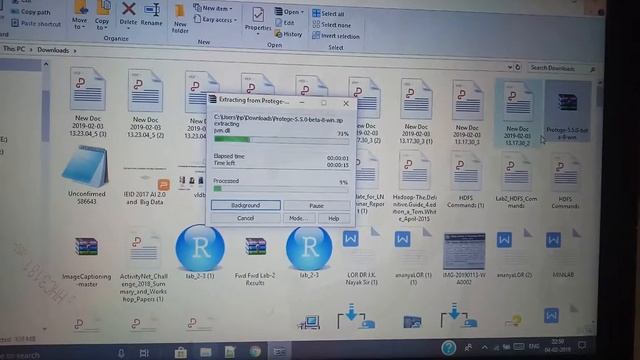This screenshot has height=360, width=640.
Task: Click the ENG language indicator in tray
Action: click(x=533, y=346)
